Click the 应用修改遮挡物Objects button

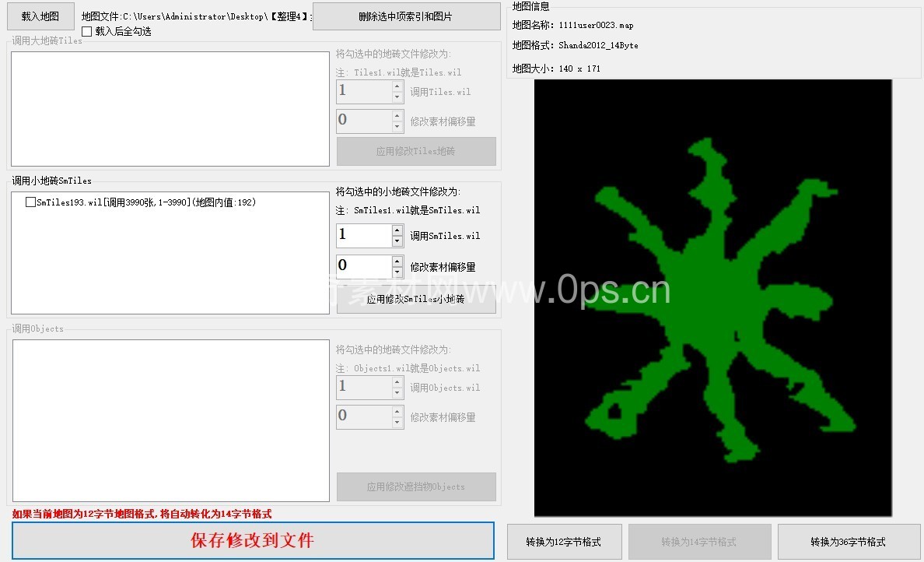(x=415, y=486)
